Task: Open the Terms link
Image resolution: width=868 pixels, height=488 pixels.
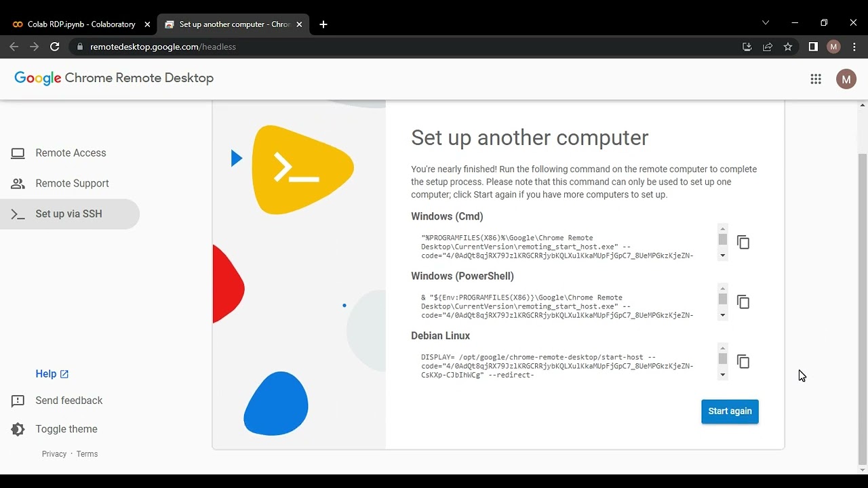Action: pos(87,454)
